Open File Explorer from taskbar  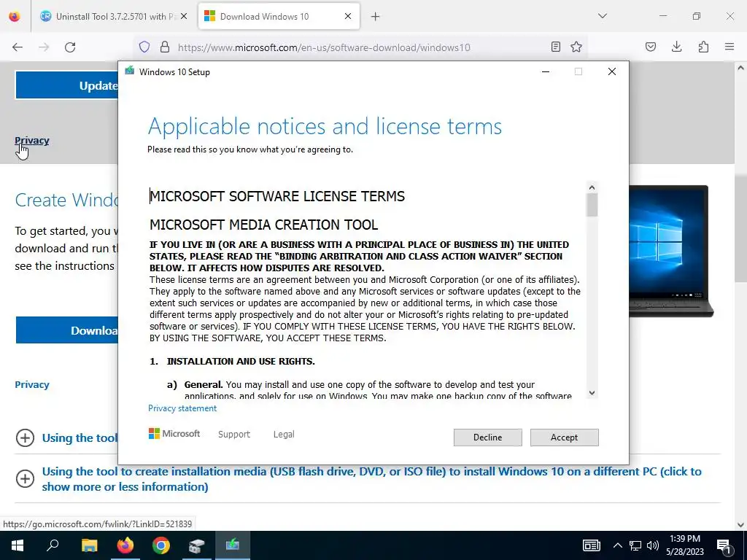point(89,545)
